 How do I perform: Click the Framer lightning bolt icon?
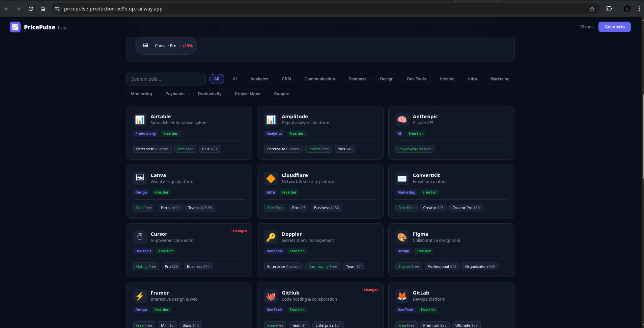140,296
